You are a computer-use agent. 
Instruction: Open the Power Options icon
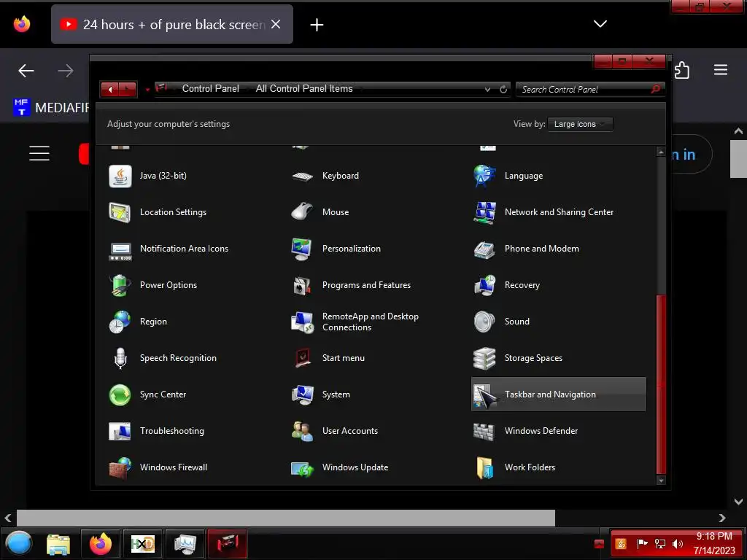[x=120, y=285]
